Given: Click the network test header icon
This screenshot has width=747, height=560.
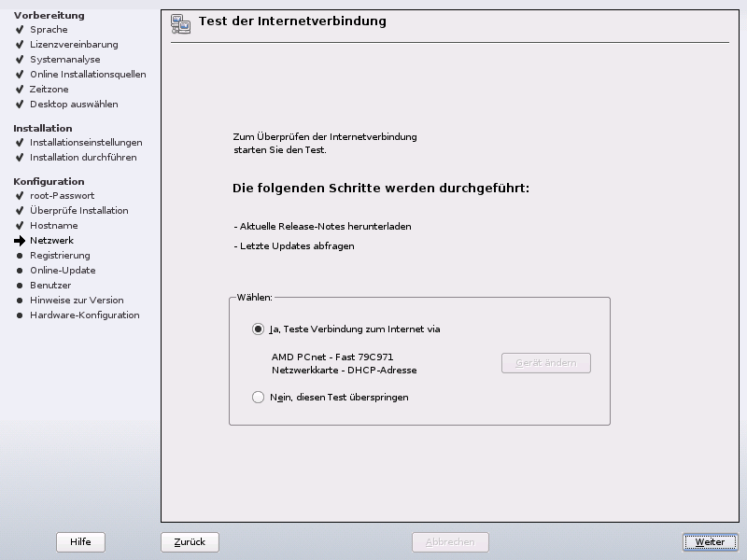Looking at the screenshot, I should (x=180, y=24).
